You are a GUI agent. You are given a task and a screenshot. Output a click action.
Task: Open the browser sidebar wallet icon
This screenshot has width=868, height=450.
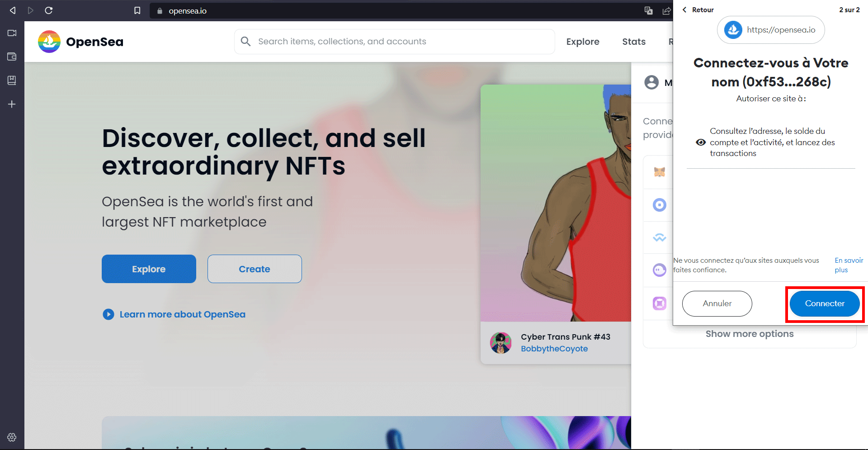[12, 57]
